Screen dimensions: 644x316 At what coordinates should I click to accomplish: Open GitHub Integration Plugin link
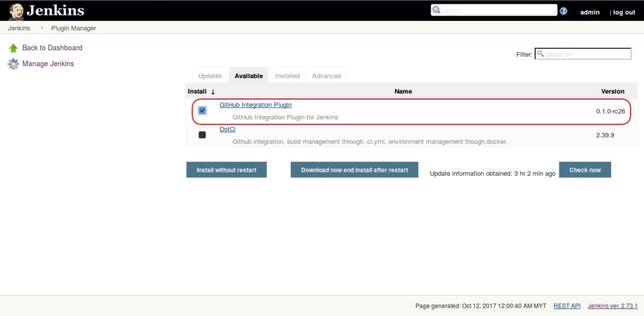(255, 105)
